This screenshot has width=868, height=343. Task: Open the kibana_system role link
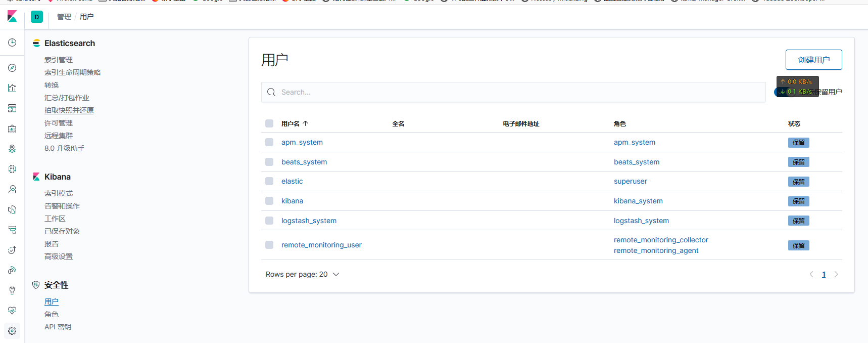(x=638, y=201)
